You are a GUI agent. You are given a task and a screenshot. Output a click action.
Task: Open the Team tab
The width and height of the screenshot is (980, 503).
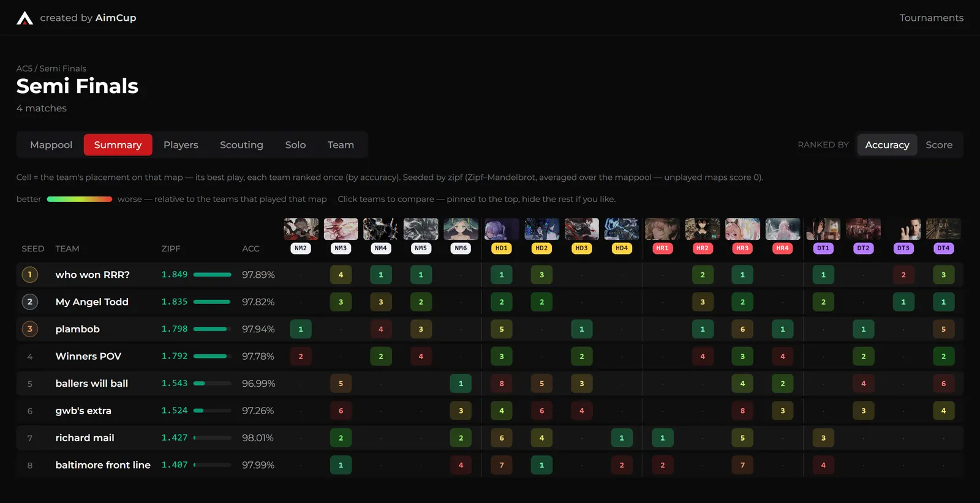point(341,145)
